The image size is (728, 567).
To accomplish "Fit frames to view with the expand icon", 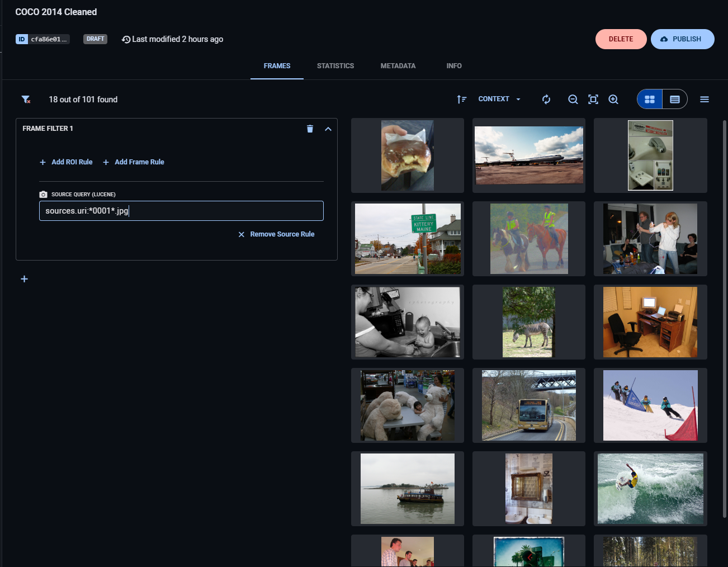I will tap(593, 99).
